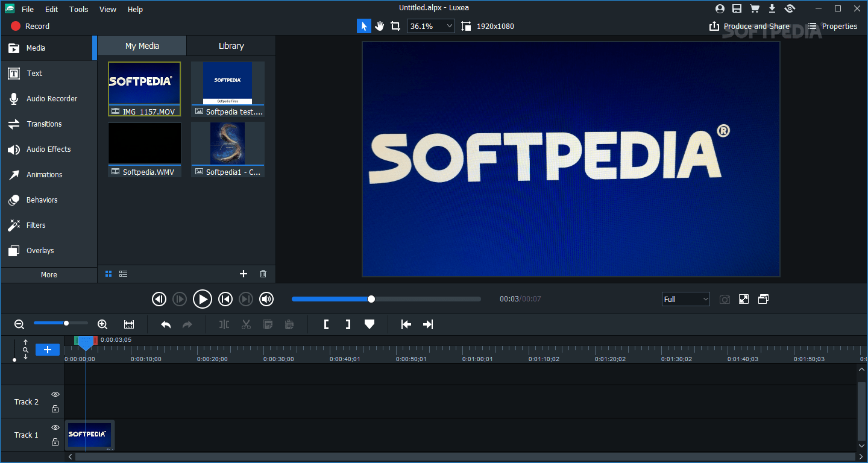
Task: Fit timeline to window
Action: 129,324
